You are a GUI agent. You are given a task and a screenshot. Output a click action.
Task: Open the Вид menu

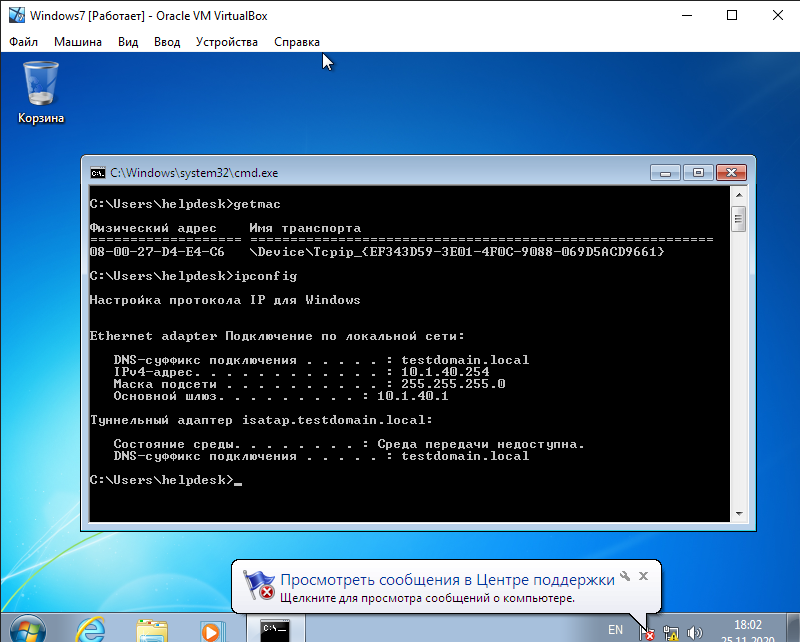(x=128, y=42)
